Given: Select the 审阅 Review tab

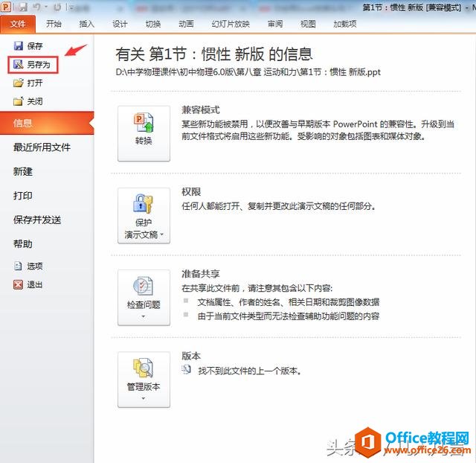Looking at the screenshot, I should coord(275,24).
